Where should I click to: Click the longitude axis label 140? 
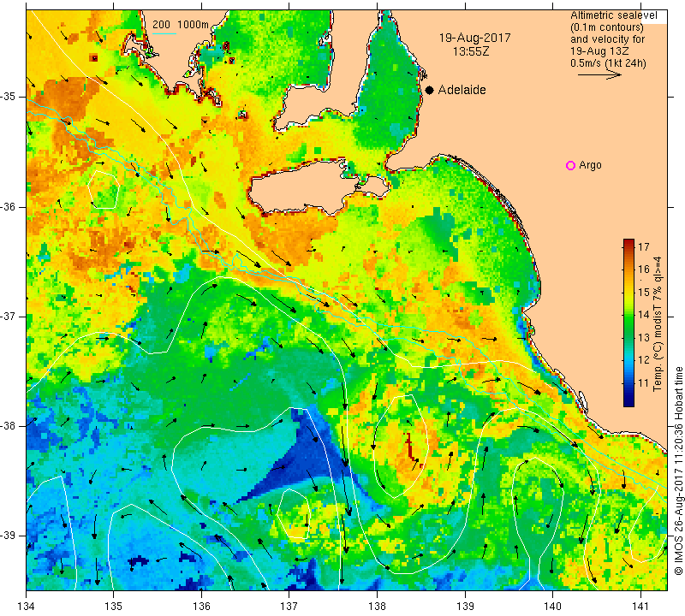click(x=552, y=606)
